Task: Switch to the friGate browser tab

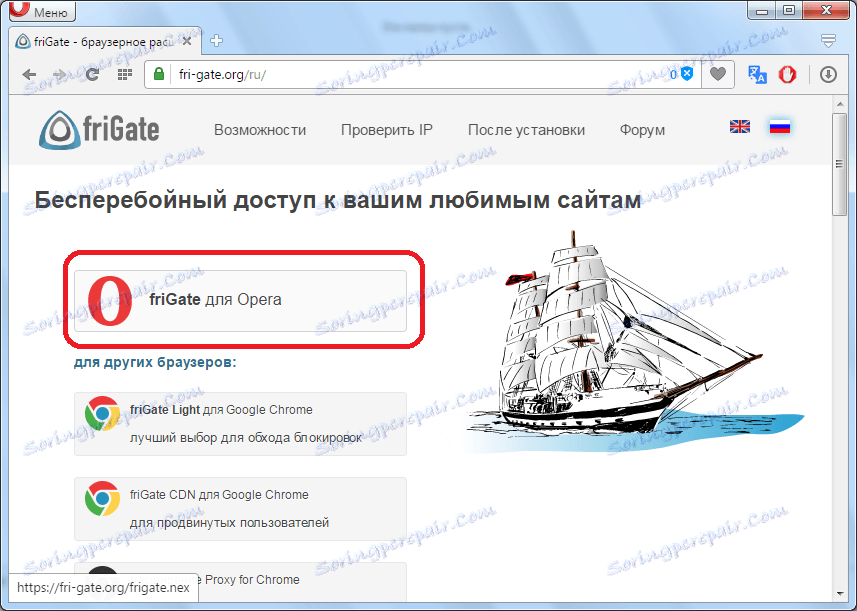Action: (104, 42)
